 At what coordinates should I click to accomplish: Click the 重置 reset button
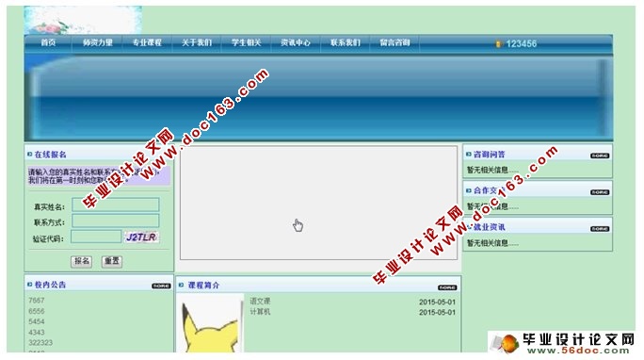[x=112, y=261]
